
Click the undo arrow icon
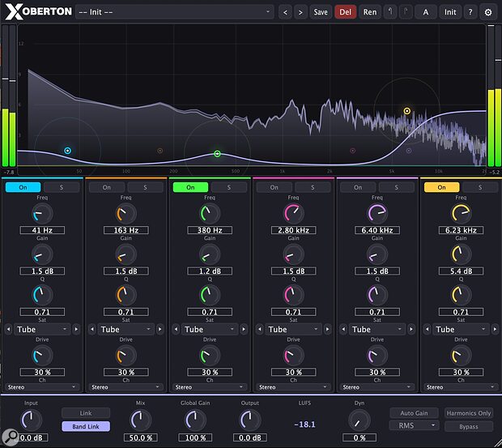(390, 12)
